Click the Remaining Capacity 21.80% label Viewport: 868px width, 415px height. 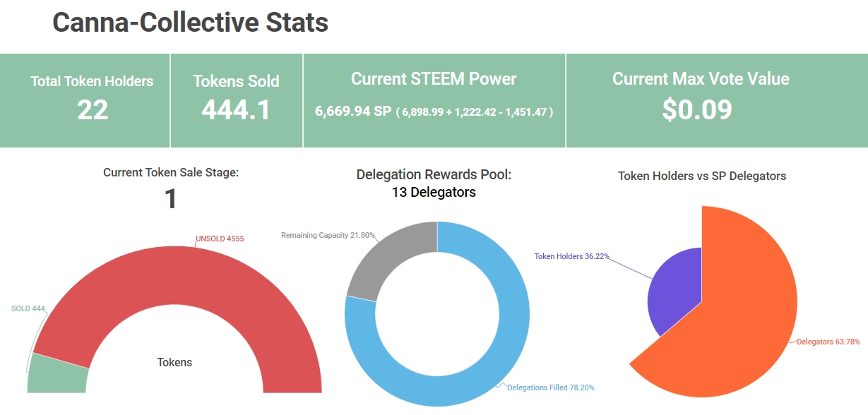[328, 235]
